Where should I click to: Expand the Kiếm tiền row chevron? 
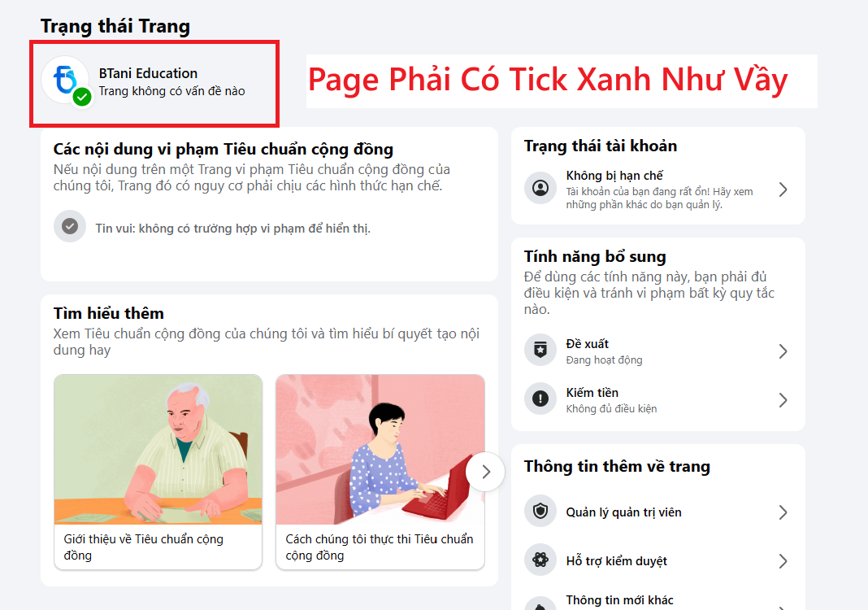(x=783, y=400)
